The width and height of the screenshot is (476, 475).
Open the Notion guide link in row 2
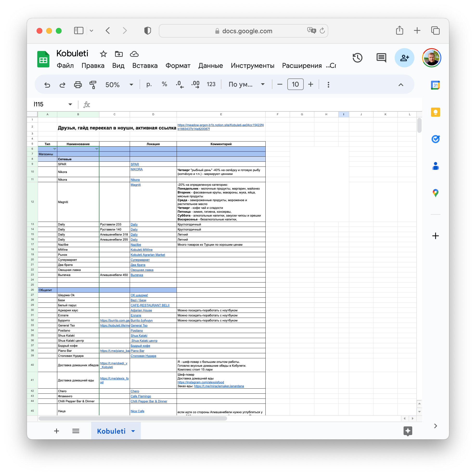coord(220,127)
